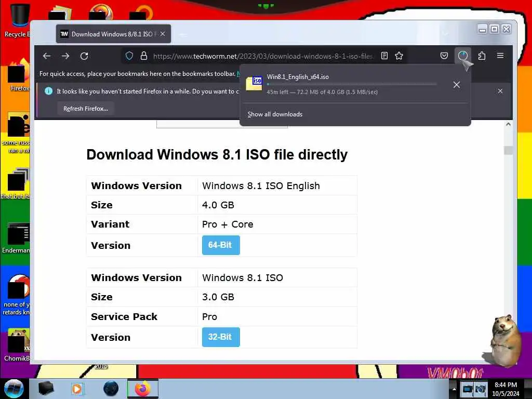Click the Pro + Core variant cell

[277, 224]
